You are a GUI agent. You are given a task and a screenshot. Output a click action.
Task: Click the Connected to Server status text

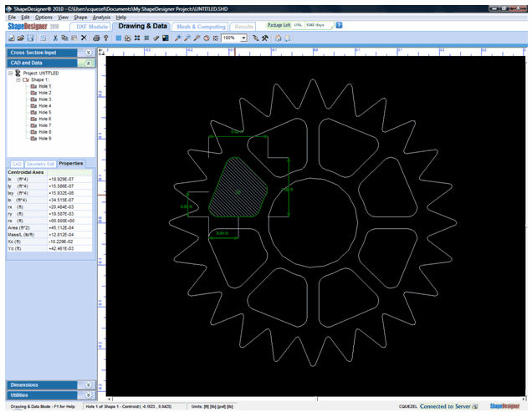(x=445, y=406)
